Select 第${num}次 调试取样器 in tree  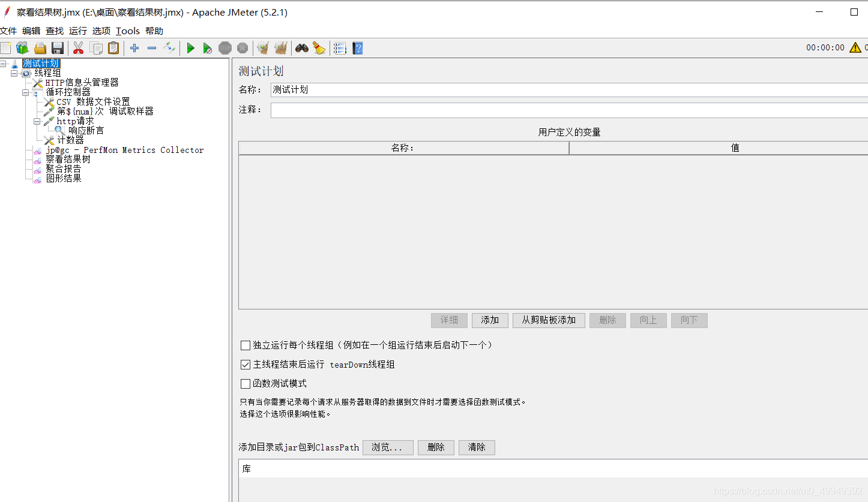tap(105, 112)
